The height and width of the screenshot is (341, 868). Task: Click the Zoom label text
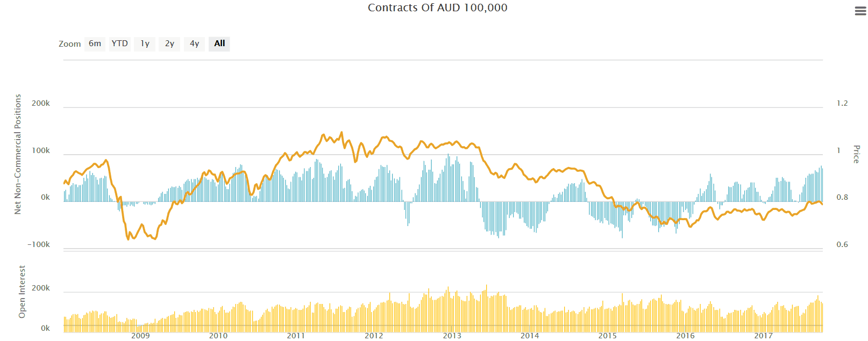pos(70,44)
